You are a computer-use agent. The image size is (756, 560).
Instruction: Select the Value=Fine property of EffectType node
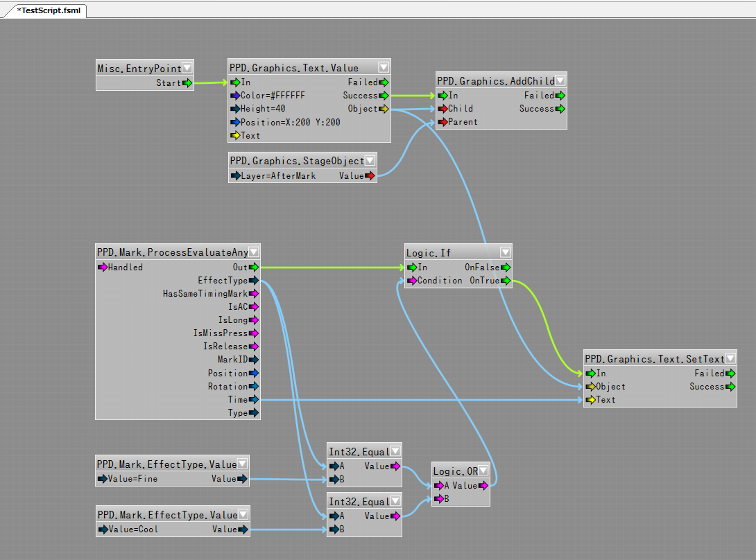point(133,478)
